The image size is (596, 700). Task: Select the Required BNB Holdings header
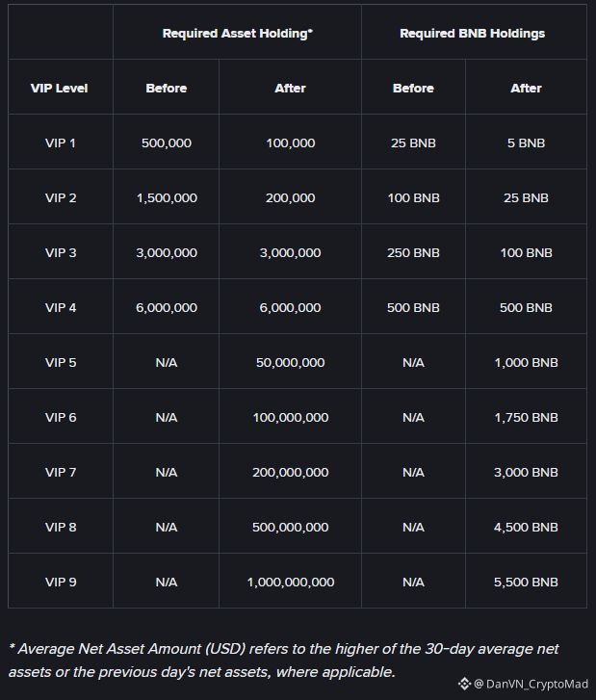[473, 34]
